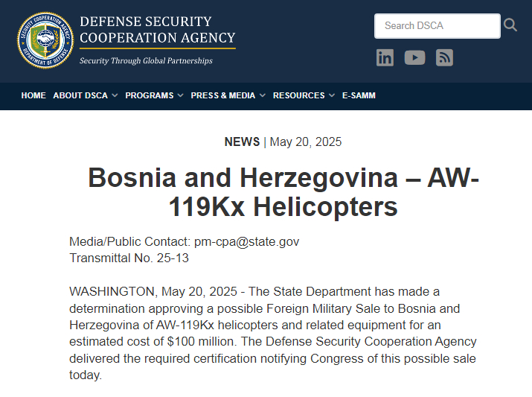Expand the PRESS & MEDIA chevron
Viewport: 532px width, 397px height.
(262, 96)
